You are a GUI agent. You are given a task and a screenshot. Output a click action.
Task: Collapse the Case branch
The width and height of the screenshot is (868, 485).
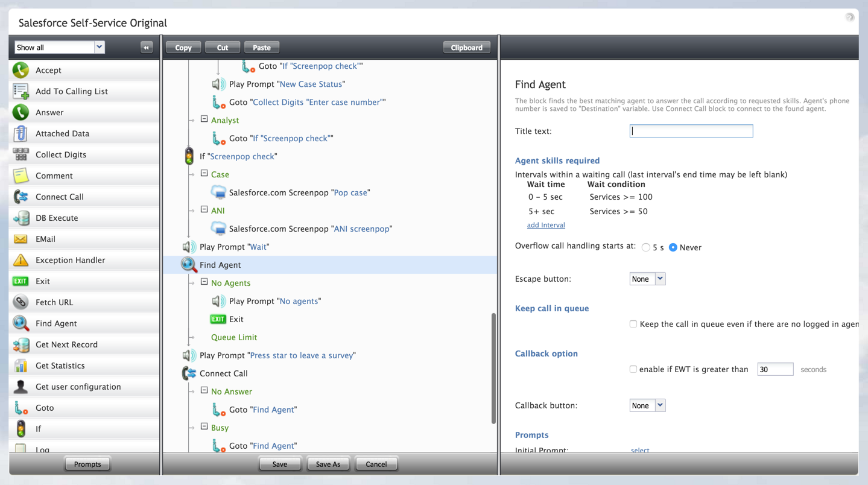(204, 174)
